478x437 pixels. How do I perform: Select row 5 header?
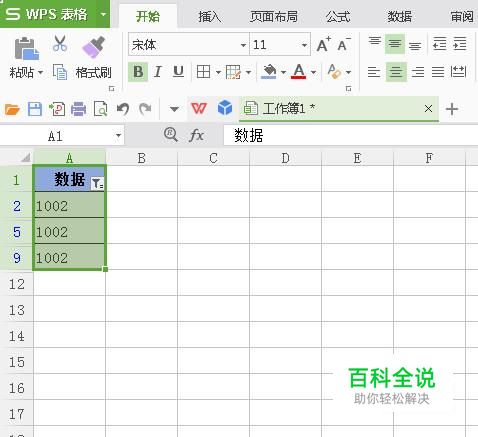(17, 232)
